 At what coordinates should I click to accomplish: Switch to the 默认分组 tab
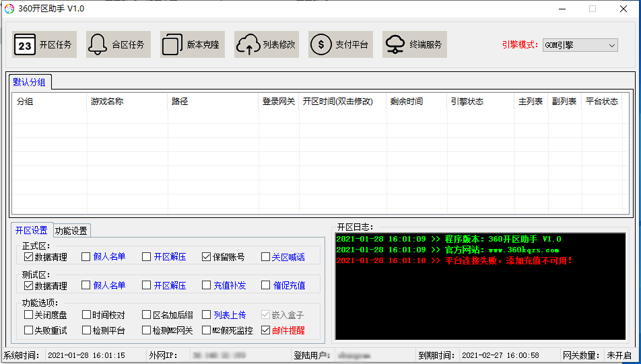[29, 82]
